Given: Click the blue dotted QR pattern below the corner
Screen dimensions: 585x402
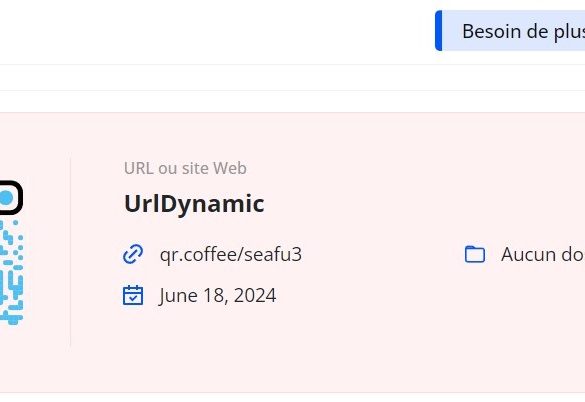Looking at the screenshot, I should pos(11,272).
